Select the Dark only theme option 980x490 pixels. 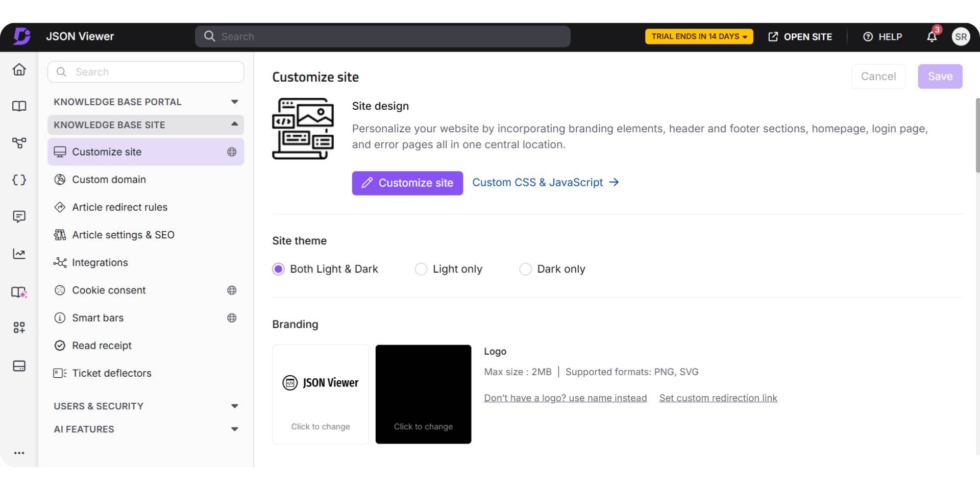(x=525, y=269)
